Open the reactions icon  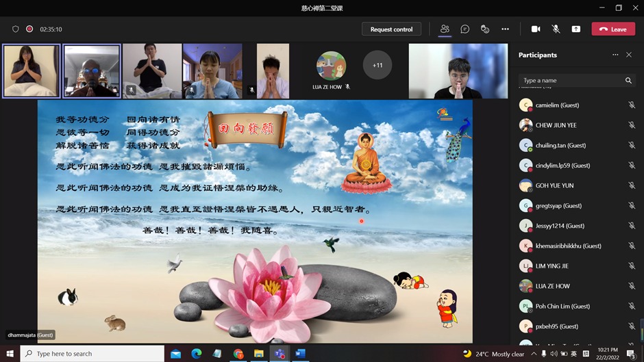(x=485, y=29)
